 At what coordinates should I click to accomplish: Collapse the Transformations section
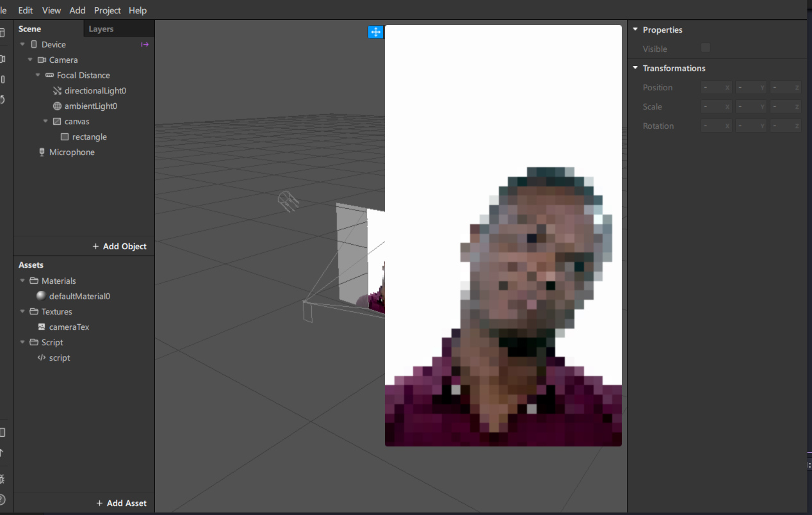click(635, 68)
